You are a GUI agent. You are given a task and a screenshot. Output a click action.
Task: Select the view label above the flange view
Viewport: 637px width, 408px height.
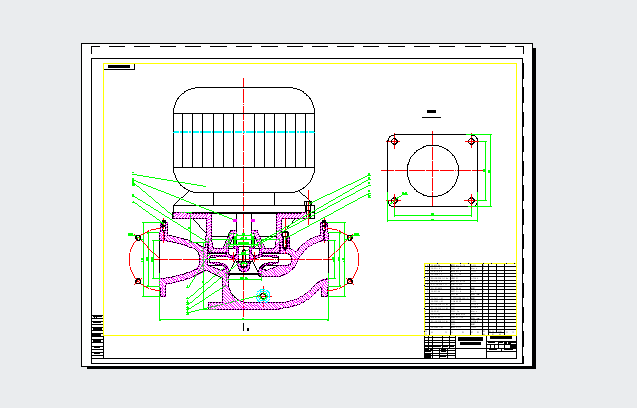(432, 113)
